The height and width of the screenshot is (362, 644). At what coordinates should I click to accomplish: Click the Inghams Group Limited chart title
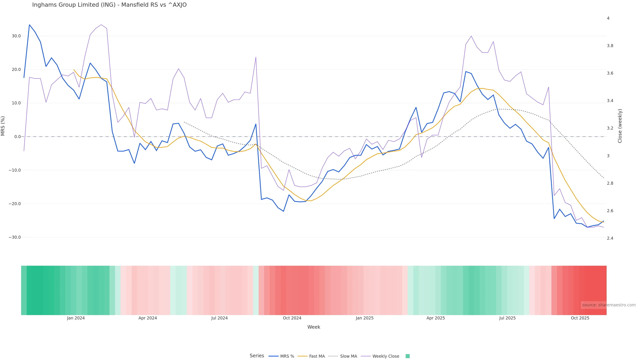tap(109, 5)
